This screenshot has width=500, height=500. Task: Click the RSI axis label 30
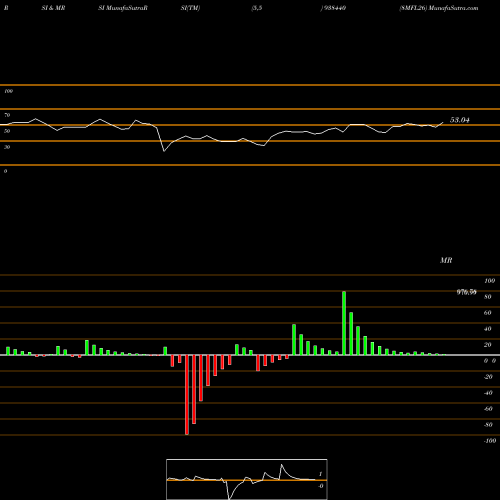[7, 147]
